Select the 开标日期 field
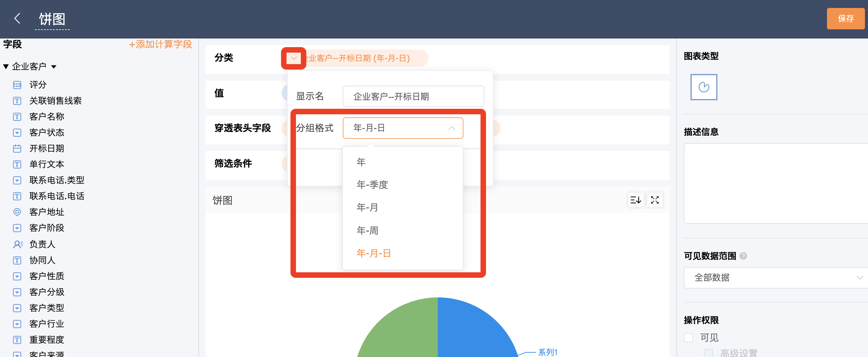Screen dimensions: 868x357 coord(47,148)
